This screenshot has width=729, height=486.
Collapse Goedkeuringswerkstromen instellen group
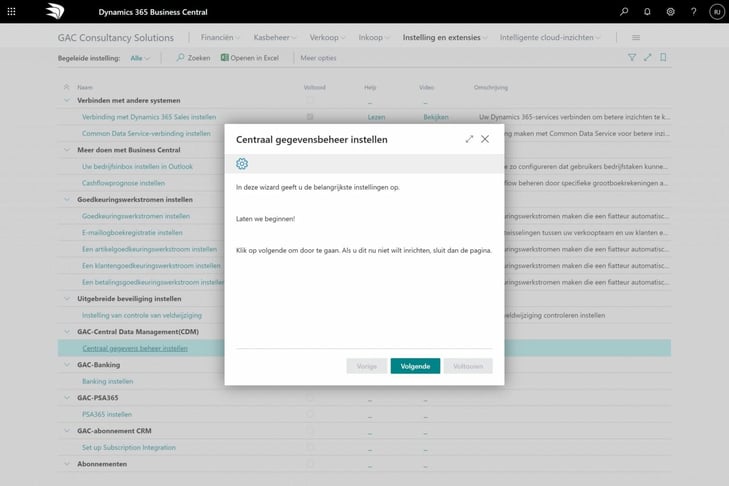pos(66,200)
